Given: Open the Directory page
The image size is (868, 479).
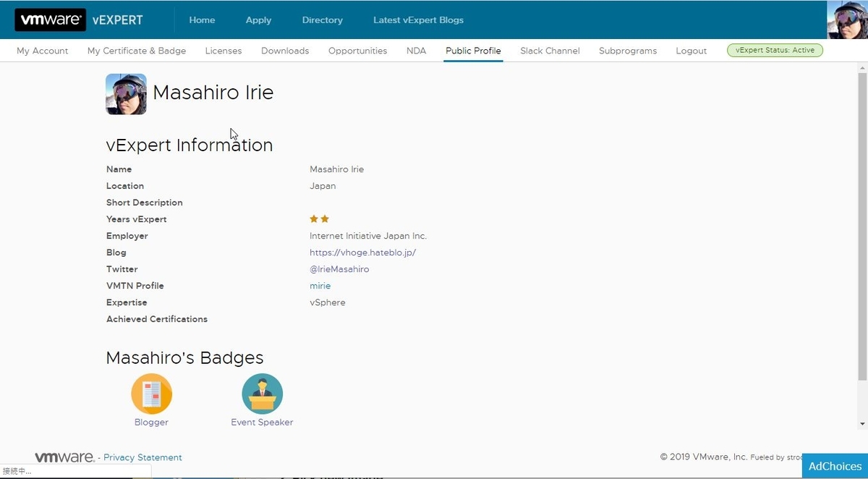Looking at the screenshot, I should [x=323, y=20].
